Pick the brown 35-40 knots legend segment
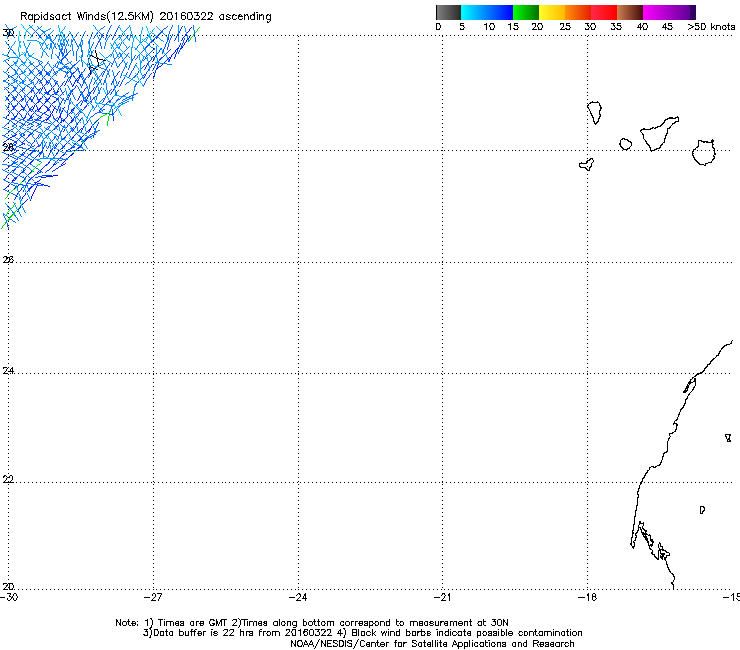 630,12
